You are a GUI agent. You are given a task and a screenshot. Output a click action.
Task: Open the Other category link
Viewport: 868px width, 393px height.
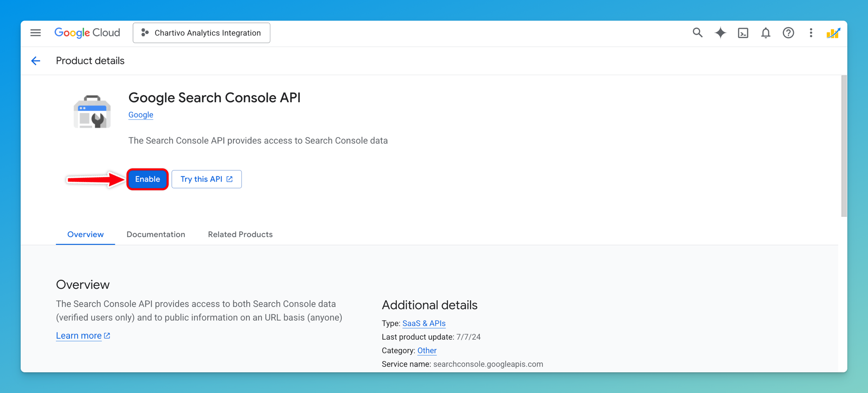coord(427,350)
